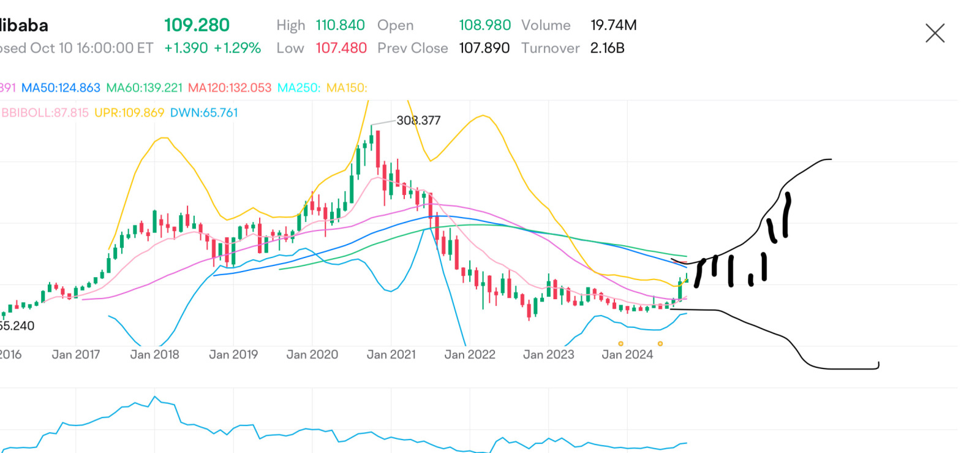
Task: Click the +1.29% change percentage
Action: (x=237, y=48)
